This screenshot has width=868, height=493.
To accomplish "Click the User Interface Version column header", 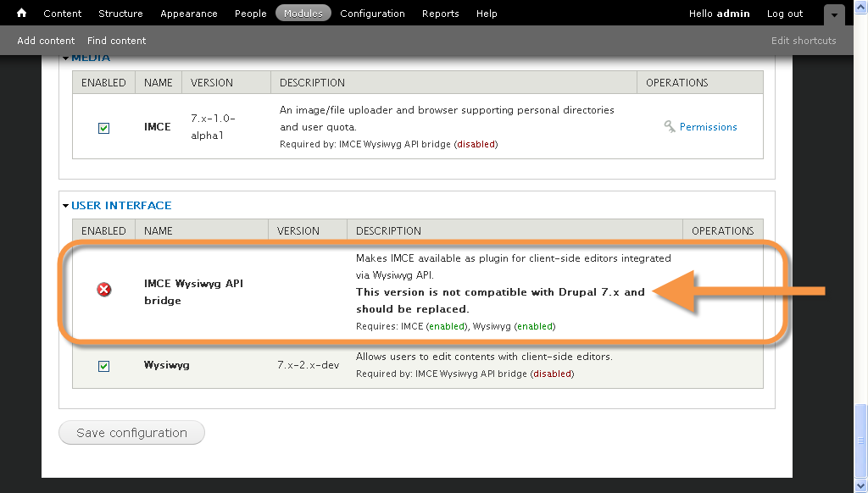I will pos(298,230).
